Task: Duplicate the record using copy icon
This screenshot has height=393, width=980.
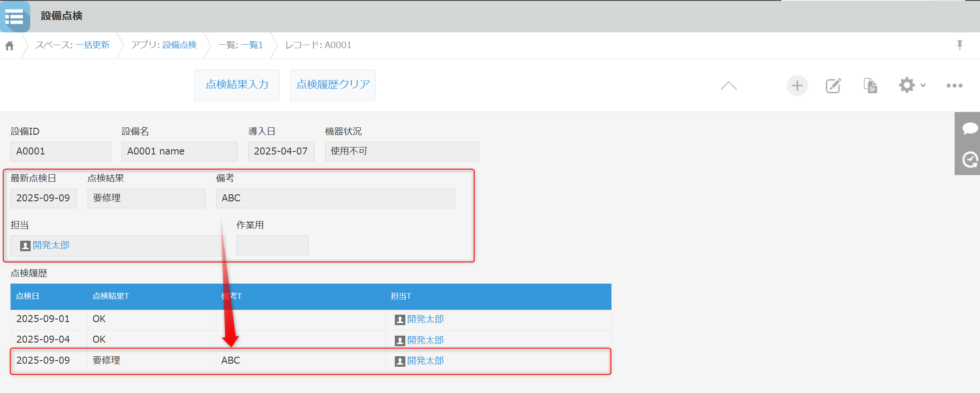Action: click(870, 85)
